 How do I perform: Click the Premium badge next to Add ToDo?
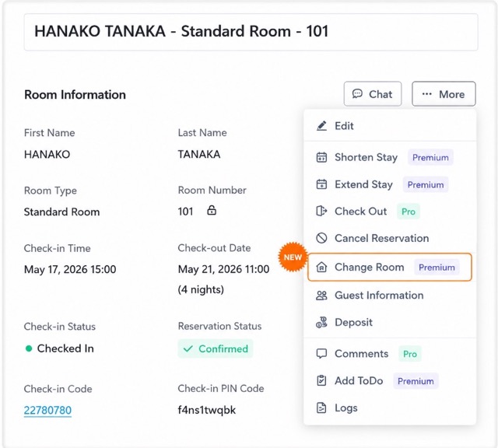tap(416, 381)
